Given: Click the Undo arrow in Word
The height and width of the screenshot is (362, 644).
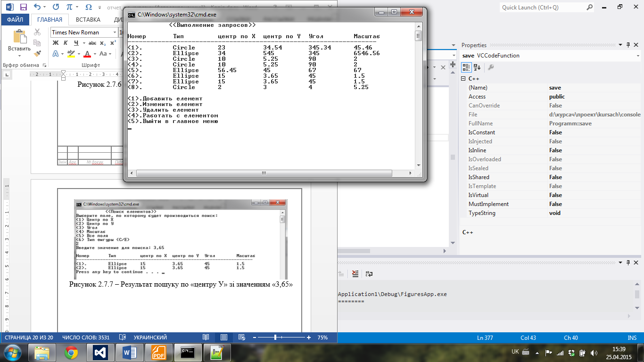Looking at the screenshot, I should pyautogui.click(x=38, y=7).
